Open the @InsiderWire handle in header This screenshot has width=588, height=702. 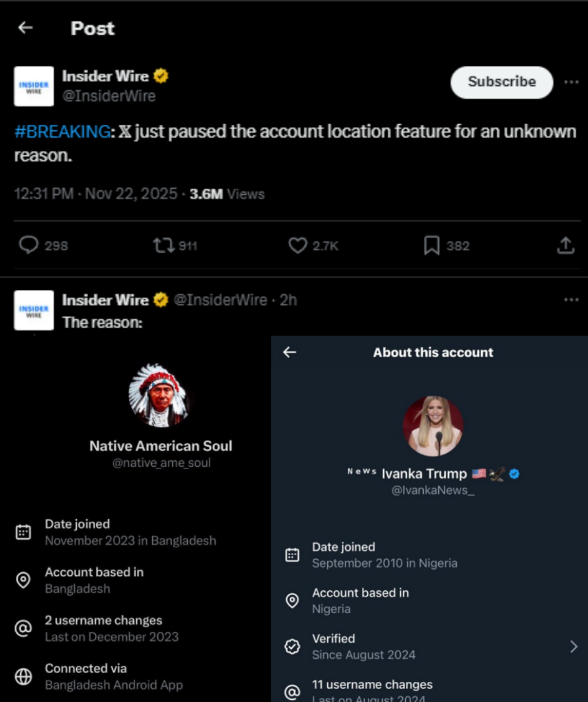pyautogui.click(x=109, y=96)
